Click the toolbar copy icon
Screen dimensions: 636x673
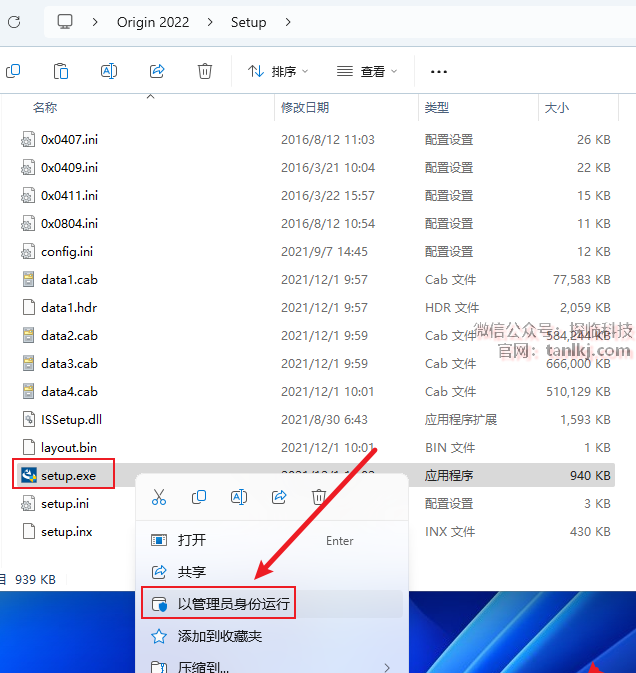[13, 71]
